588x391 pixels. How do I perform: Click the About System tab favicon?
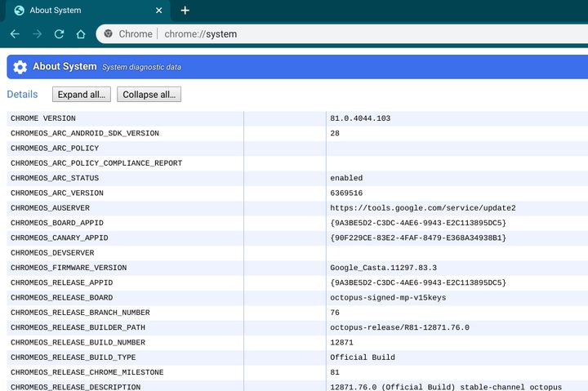(19, 11)
